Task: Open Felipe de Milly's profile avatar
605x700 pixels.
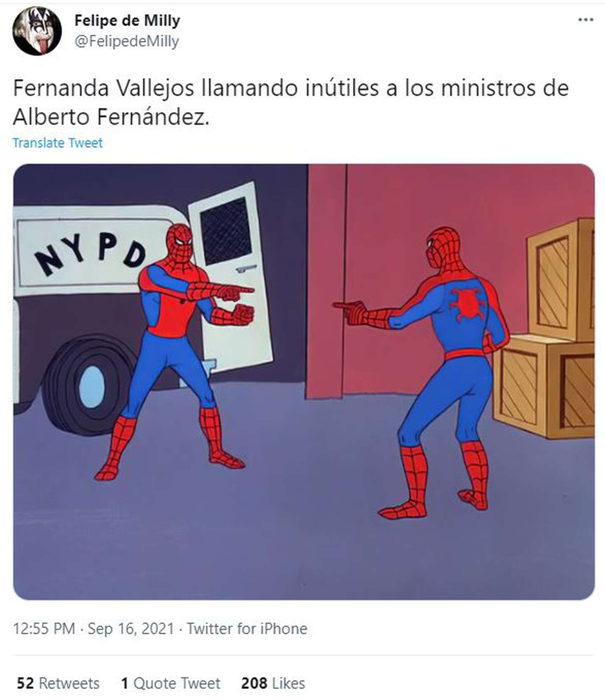Action: tap(37, 31)
